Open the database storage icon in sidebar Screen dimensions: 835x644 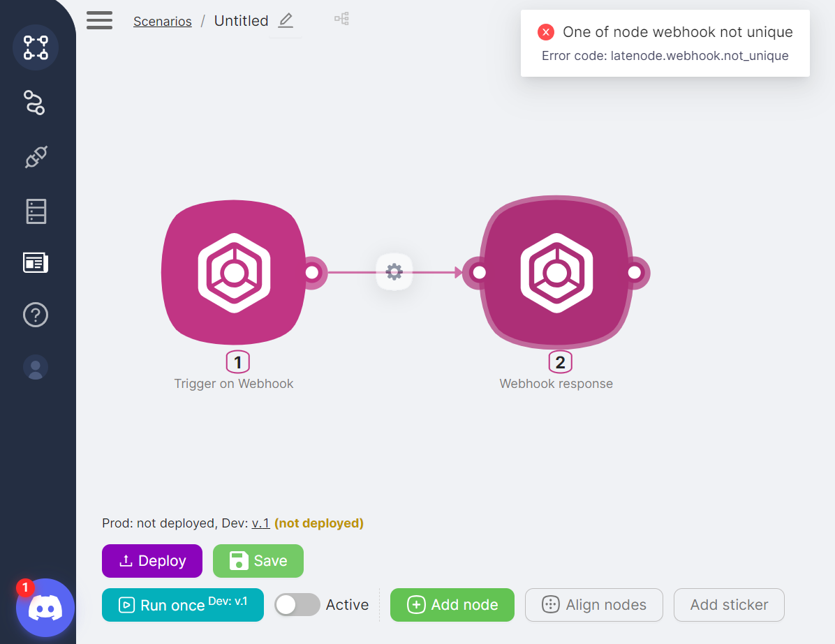point(36,211)
